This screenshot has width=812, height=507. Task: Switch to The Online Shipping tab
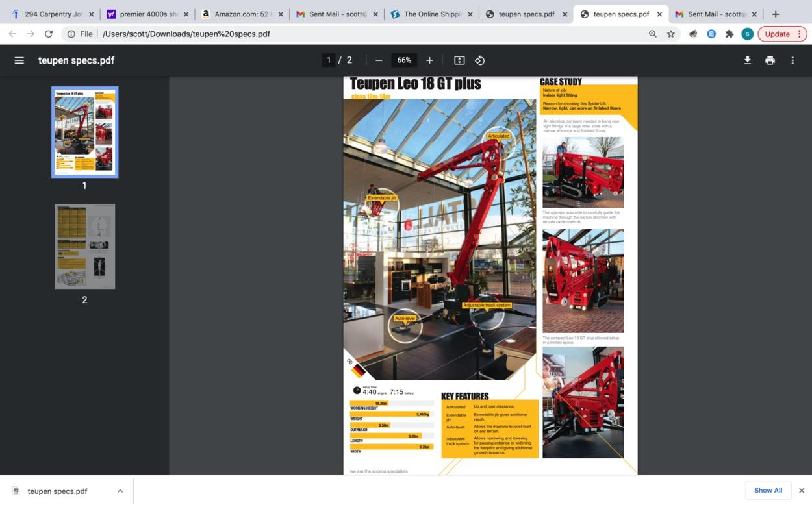click(x=431, y=14)
